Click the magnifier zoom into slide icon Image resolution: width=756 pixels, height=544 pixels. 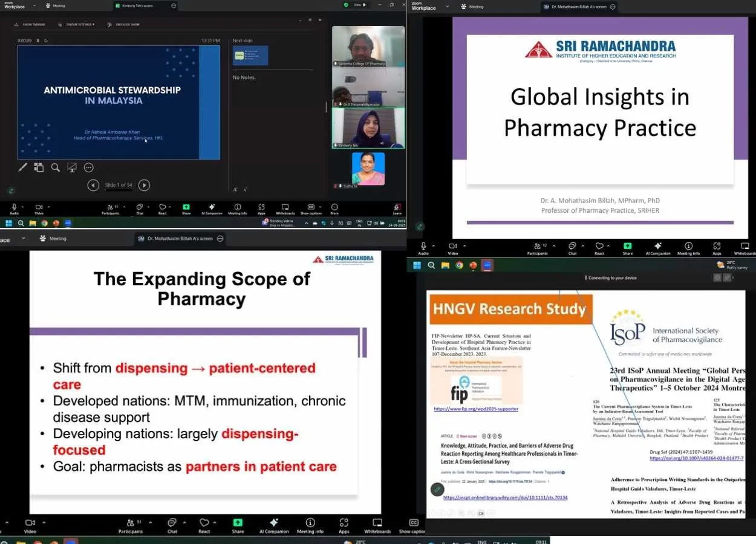coord(55,167)
